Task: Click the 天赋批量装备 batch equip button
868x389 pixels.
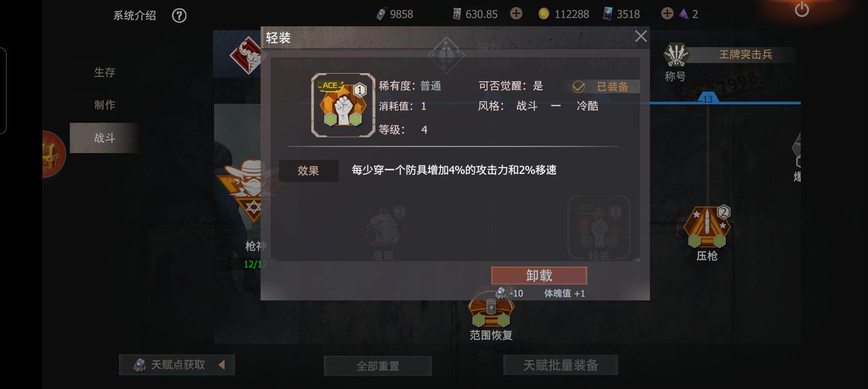Action: point(561,365)
